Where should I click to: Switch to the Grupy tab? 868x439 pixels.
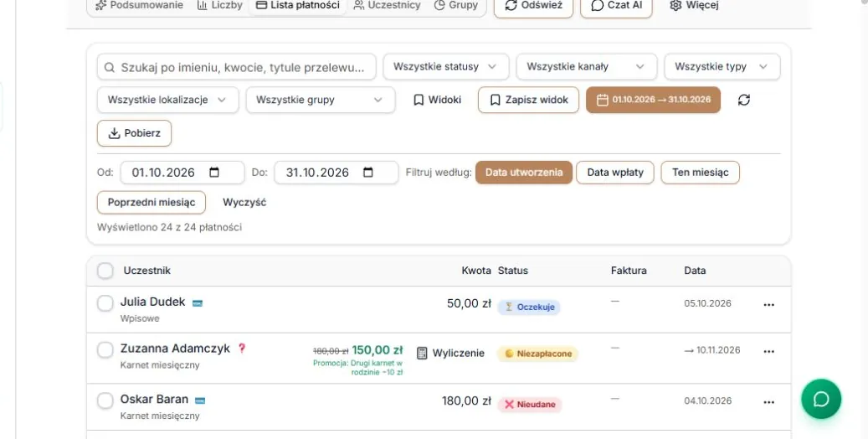pyautogui.click(x=456, y=5)
